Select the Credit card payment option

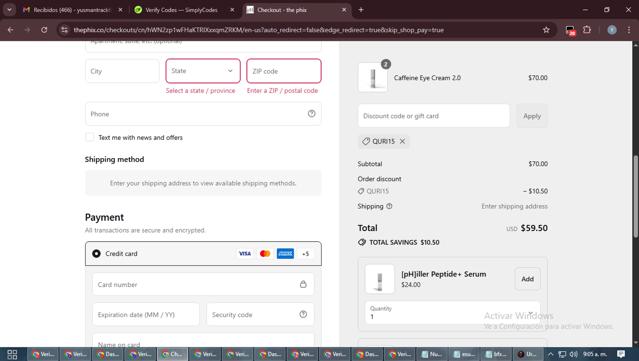coord(96,253)
